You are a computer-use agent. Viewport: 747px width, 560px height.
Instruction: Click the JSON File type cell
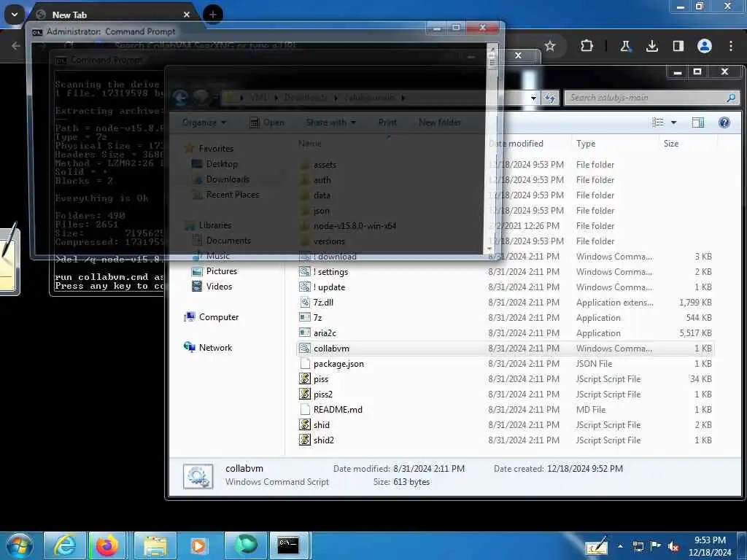click(x=594, y=364)
